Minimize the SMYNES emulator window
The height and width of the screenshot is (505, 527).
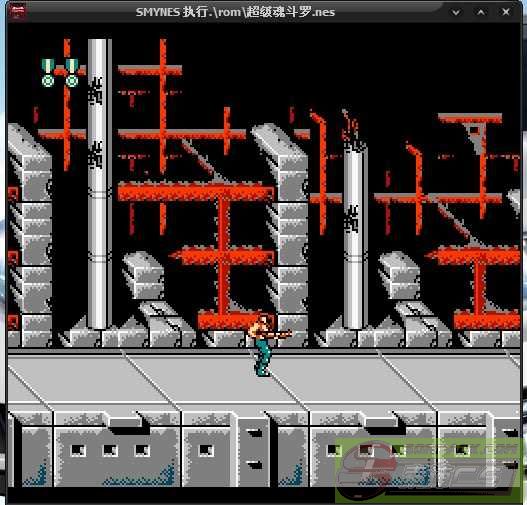click(456, 12)
